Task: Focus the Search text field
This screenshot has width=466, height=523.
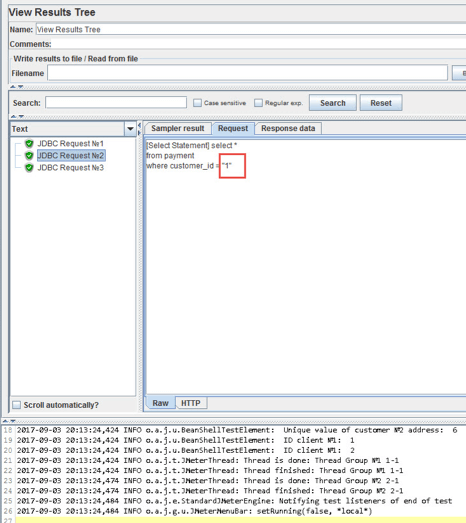Action: coord(116,102)
